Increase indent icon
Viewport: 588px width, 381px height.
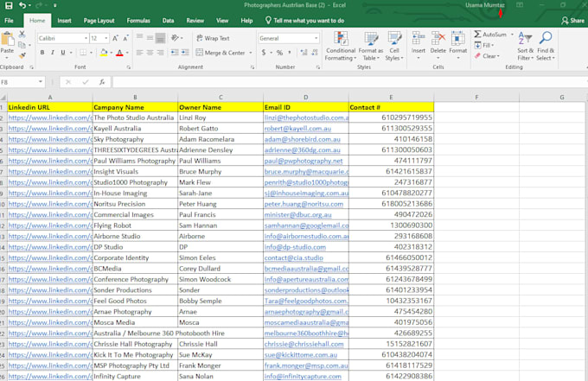click(185, 53)
